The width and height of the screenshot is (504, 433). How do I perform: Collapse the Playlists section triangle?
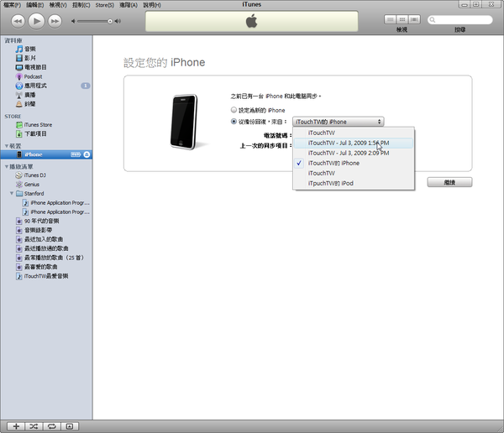[7, 166]
